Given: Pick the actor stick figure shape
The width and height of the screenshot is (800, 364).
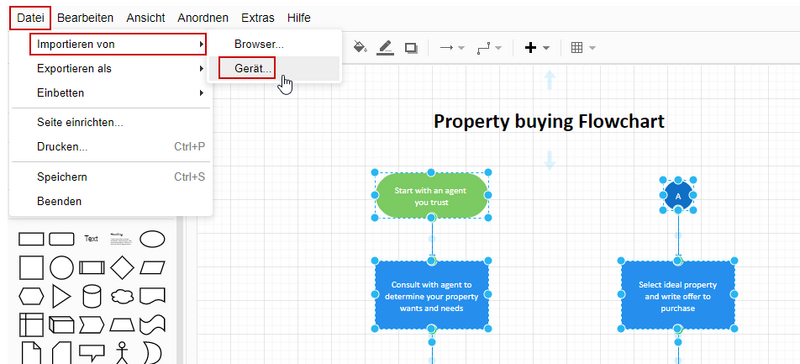Looking at the screenshot, I should point(121,353).
